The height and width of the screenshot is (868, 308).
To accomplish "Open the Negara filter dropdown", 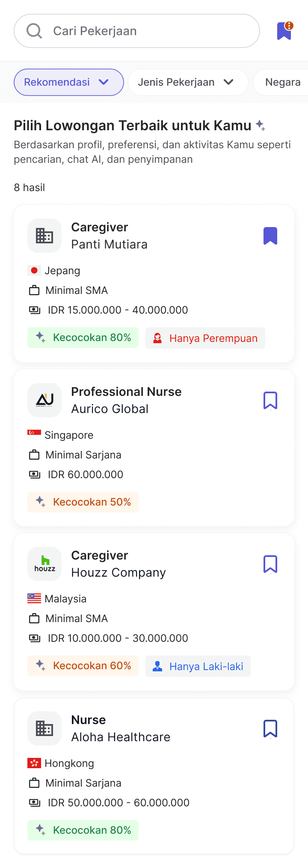I will pyautogui.click(x=283, y=82).
